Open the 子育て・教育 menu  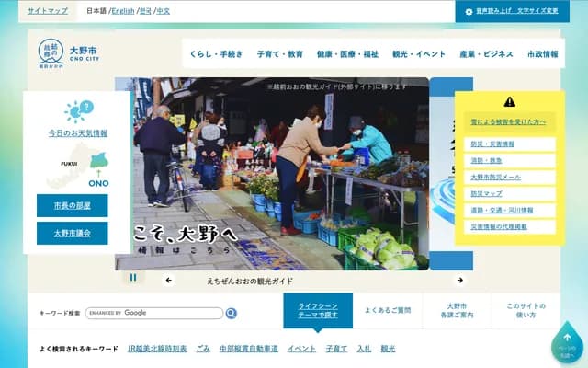click(280, 55)
